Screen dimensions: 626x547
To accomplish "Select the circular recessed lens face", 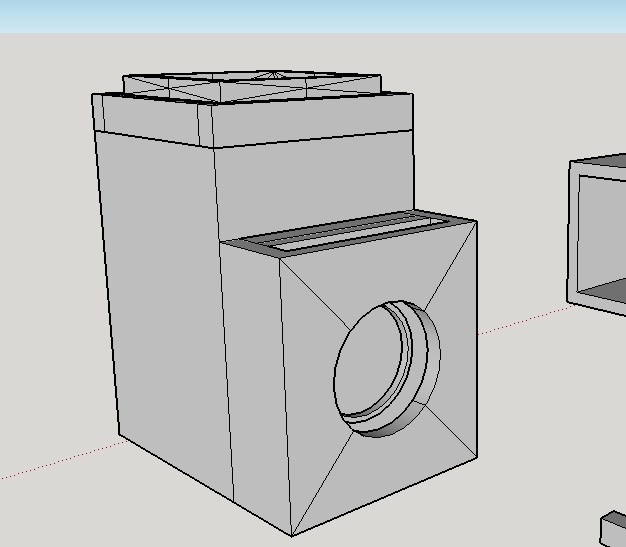I will pos(369,361).
